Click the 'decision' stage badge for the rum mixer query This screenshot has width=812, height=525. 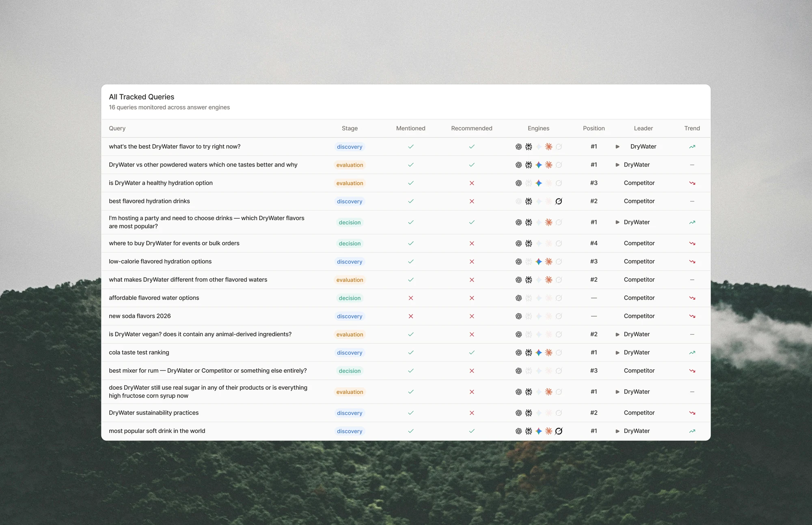[x=350, y=371]
